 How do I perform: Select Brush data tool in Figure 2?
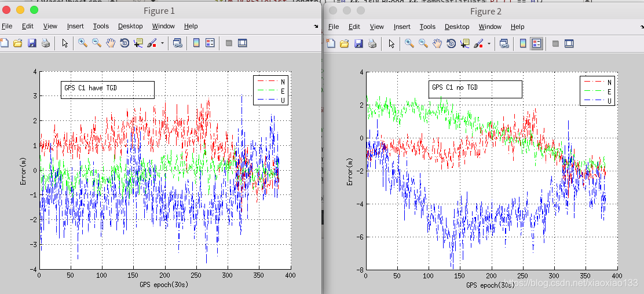tap(478, 43)
